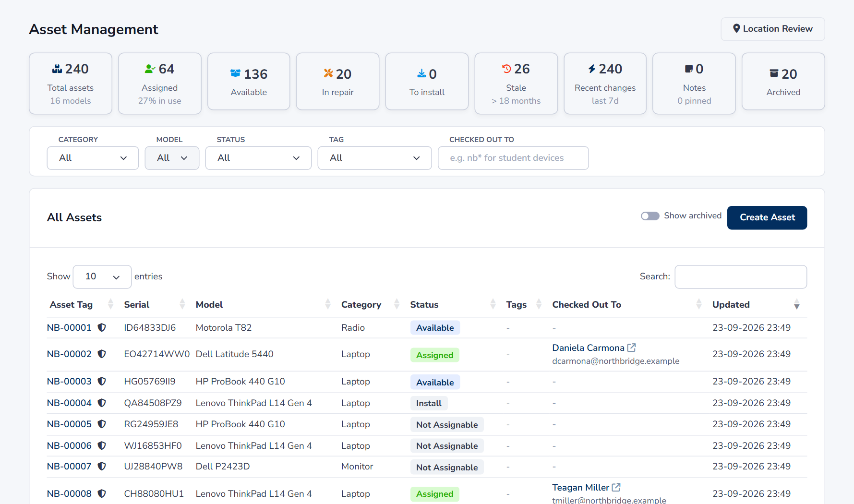The width and height of the screenshot is (854, 504).
Task: Open the Tag filter dropdown
Action: [x=374, y=158]
